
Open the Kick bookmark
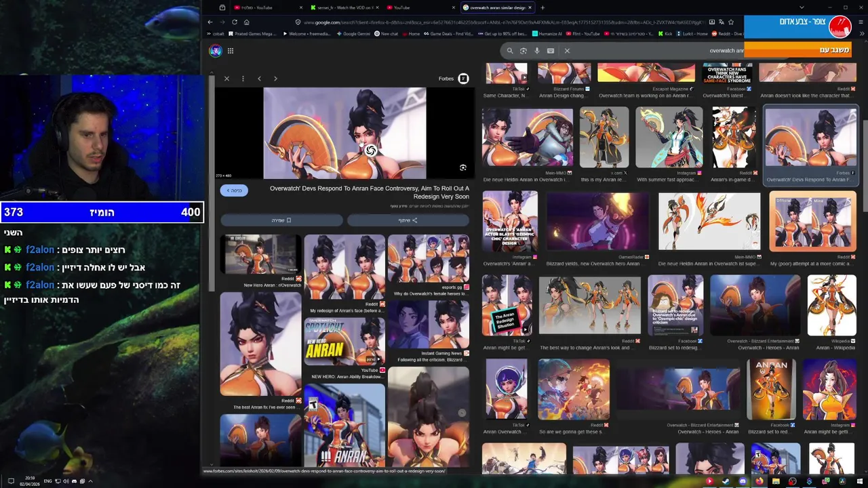(666, 33)
